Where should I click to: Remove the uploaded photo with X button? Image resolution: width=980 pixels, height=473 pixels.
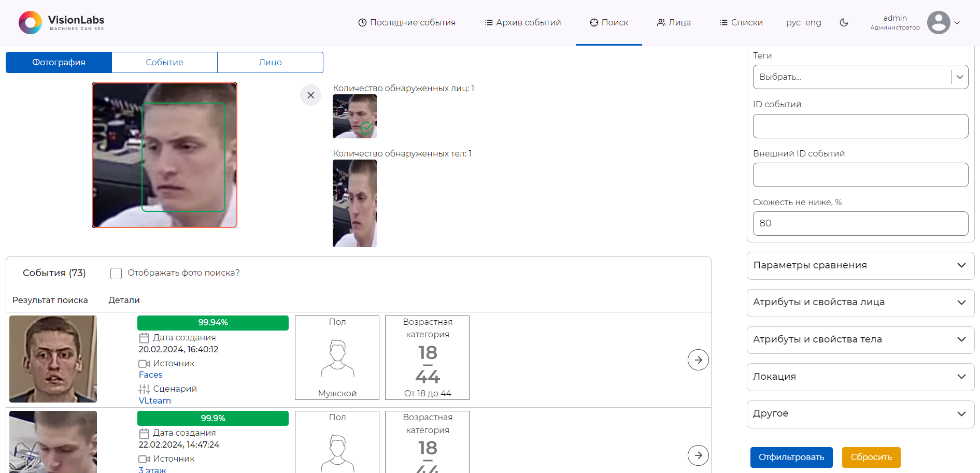311,95
